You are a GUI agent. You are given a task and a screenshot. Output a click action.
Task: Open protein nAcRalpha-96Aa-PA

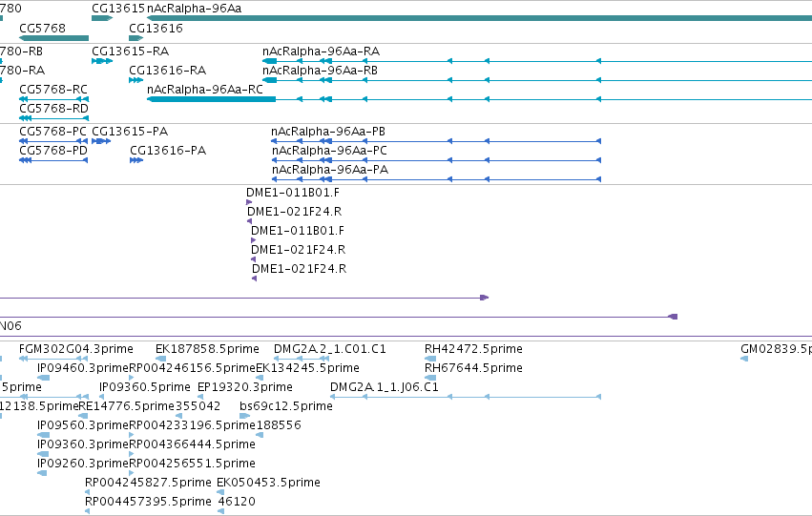pos(330,169)
